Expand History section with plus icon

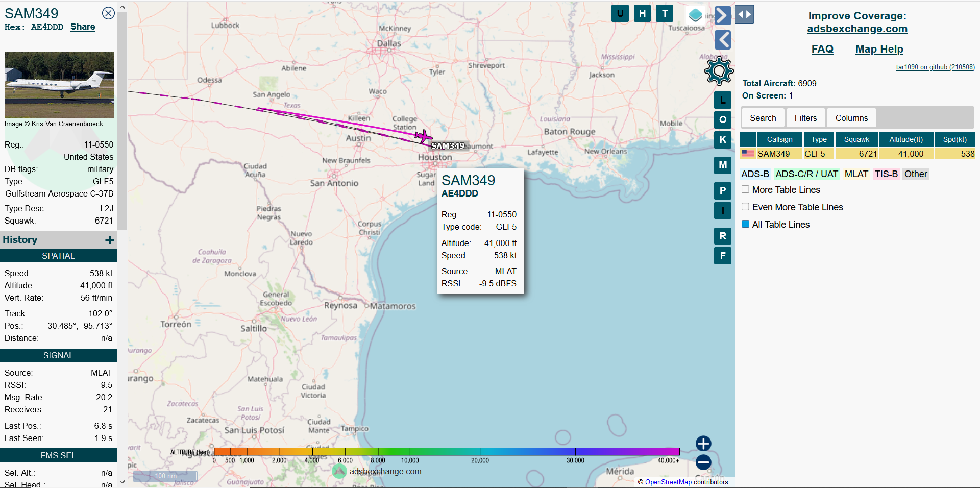(109, 240)
